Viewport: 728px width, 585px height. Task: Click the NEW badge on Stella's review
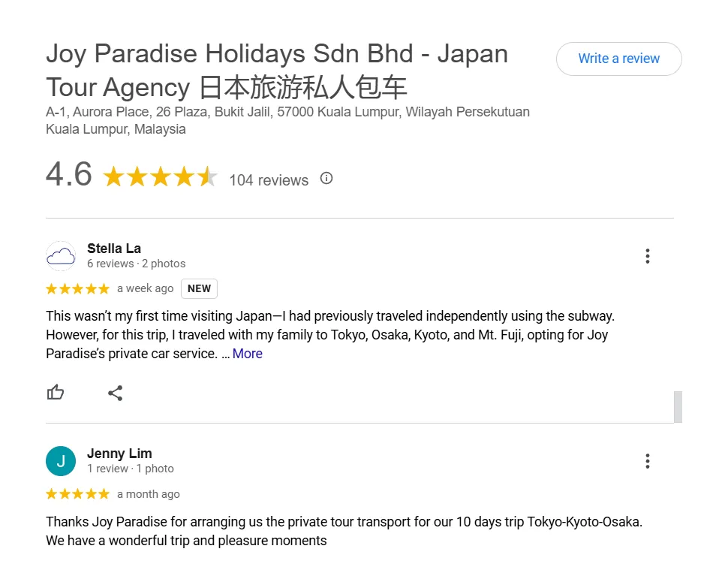199,288
